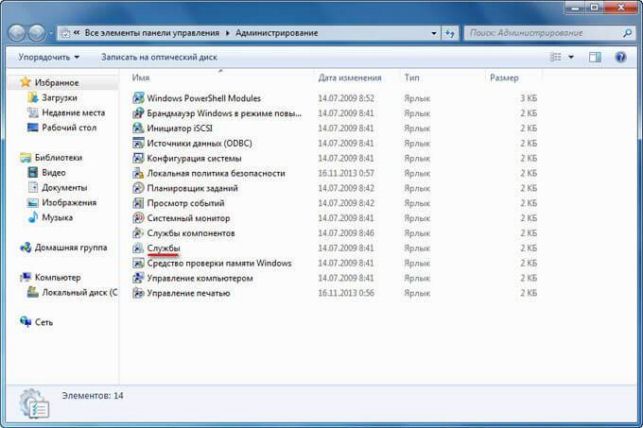Select the Просмотр событий icon
Screen dimensions: 643x428
138,203
